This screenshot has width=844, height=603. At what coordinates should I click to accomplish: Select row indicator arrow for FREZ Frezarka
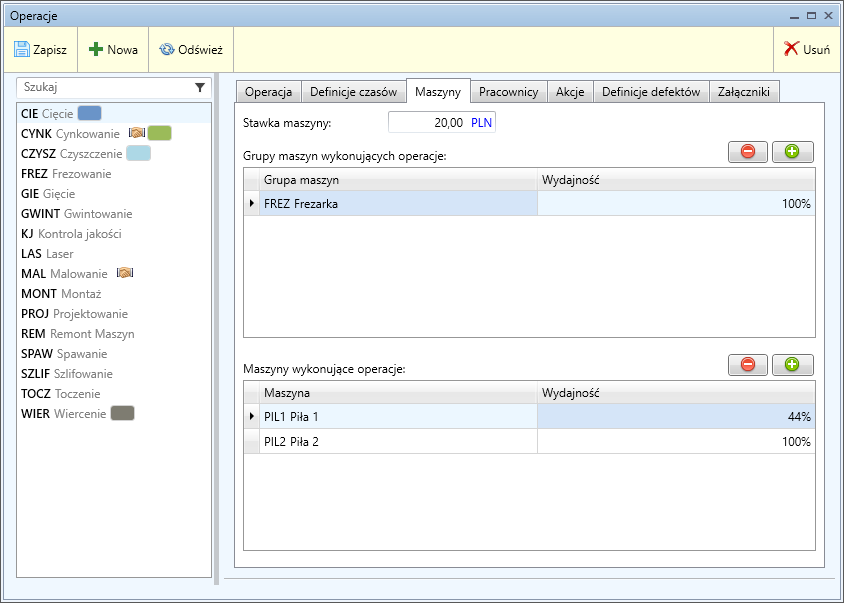[x=251, y=203]
